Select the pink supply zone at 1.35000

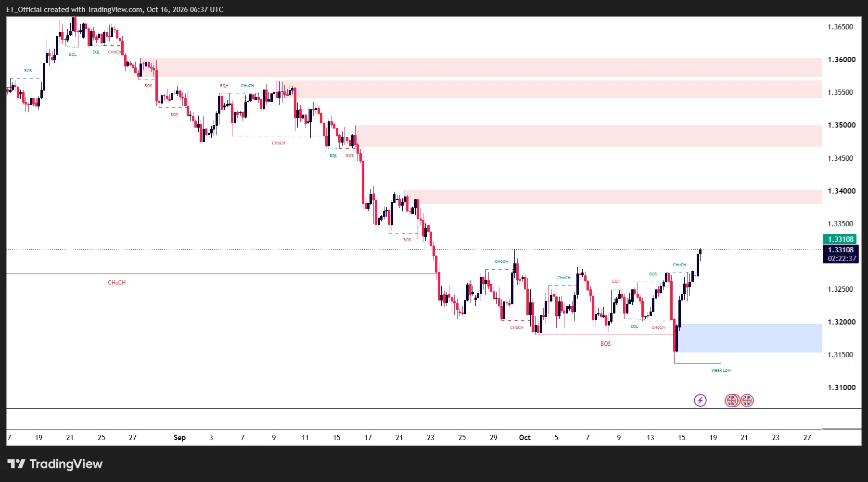coord(588,136)
